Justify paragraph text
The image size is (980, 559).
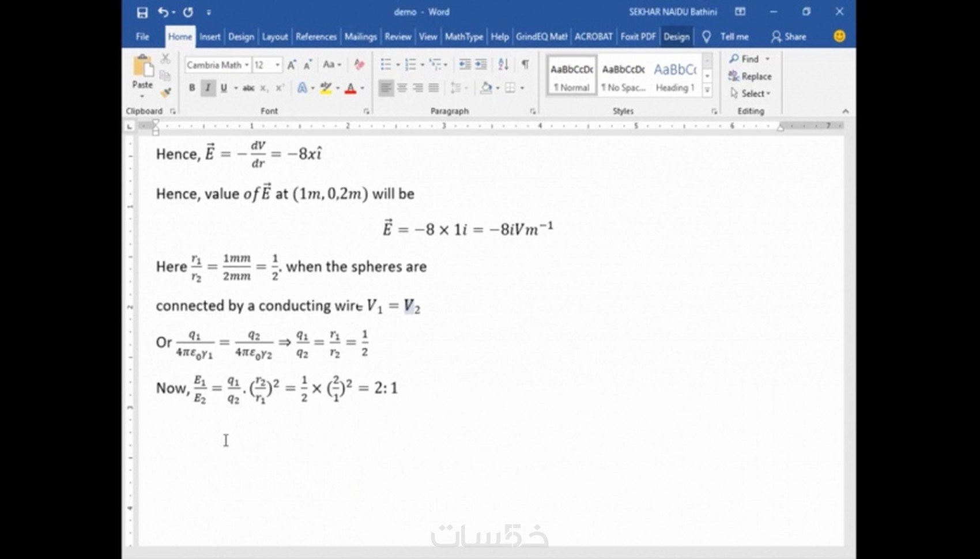tap(434, 88)
